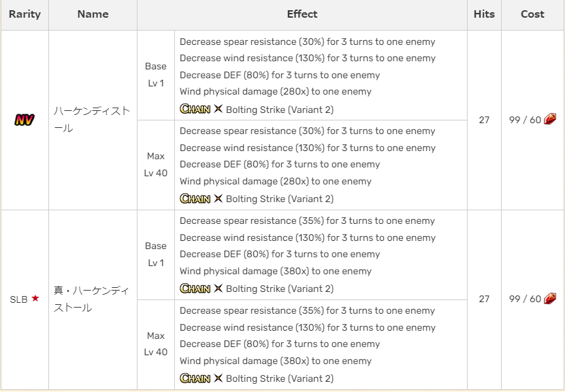This screenshot has width=565, height=392.
Task: Click the Cost column header
Action: (x=532, y=14)
